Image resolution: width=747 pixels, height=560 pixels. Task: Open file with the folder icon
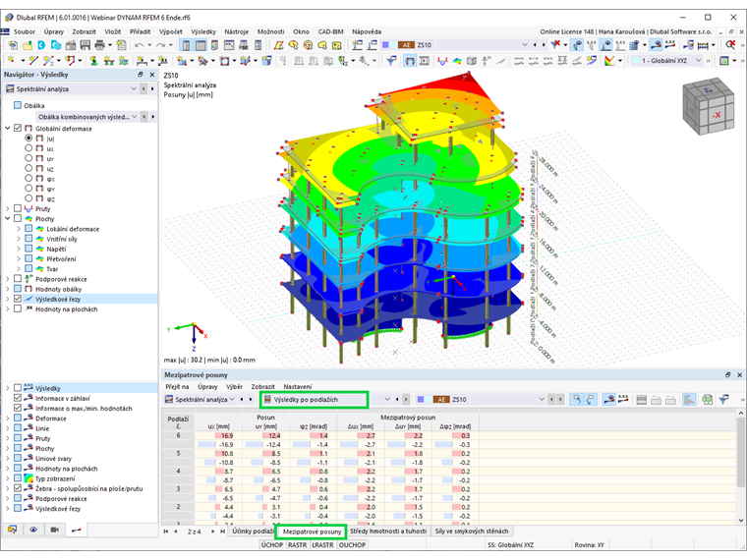pos(28,45)
